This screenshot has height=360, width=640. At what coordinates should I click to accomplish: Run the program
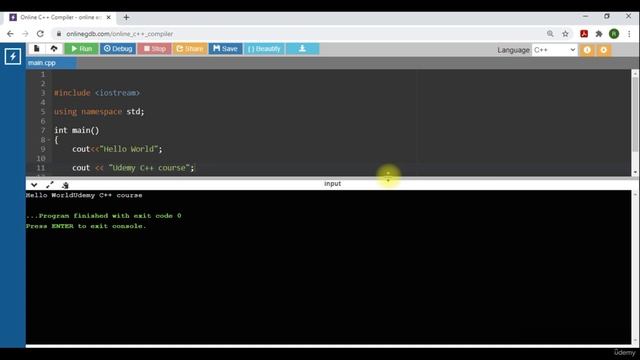coord(81,49)
